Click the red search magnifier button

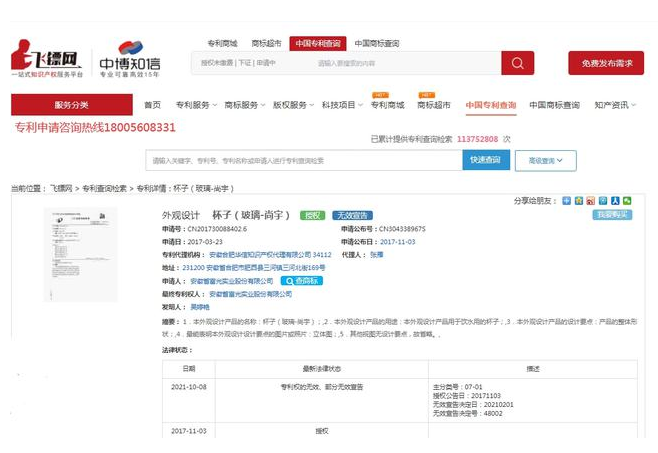click(517, 63)
